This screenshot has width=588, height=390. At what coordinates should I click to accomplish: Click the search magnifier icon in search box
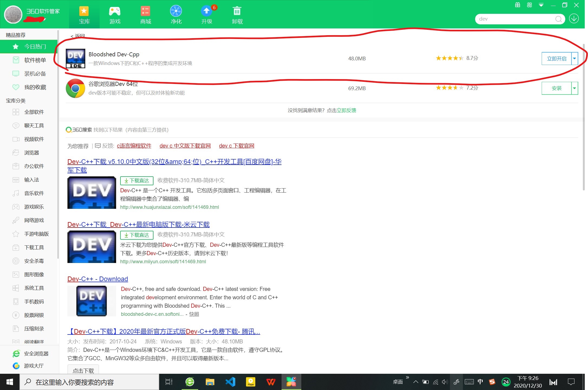[558, 19]
